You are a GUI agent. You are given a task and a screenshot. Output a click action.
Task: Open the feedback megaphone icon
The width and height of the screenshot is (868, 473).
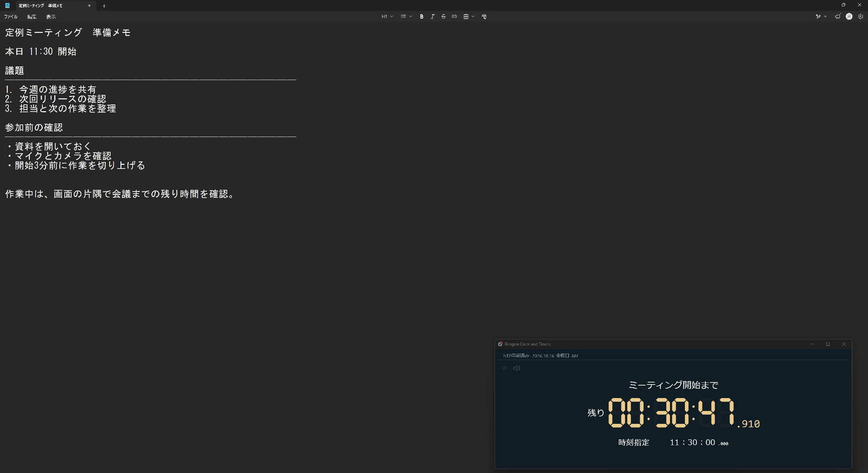[x=838, y=17]
